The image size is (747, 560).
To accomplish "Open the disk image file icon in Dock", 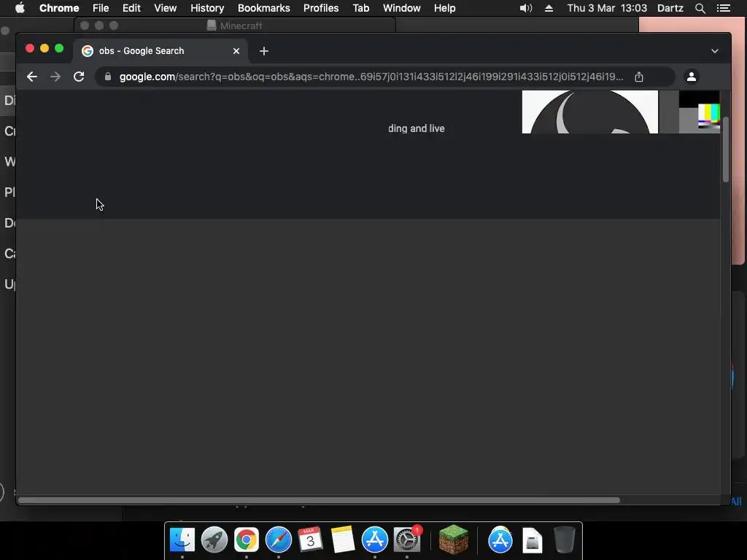I will coord(532,540).
